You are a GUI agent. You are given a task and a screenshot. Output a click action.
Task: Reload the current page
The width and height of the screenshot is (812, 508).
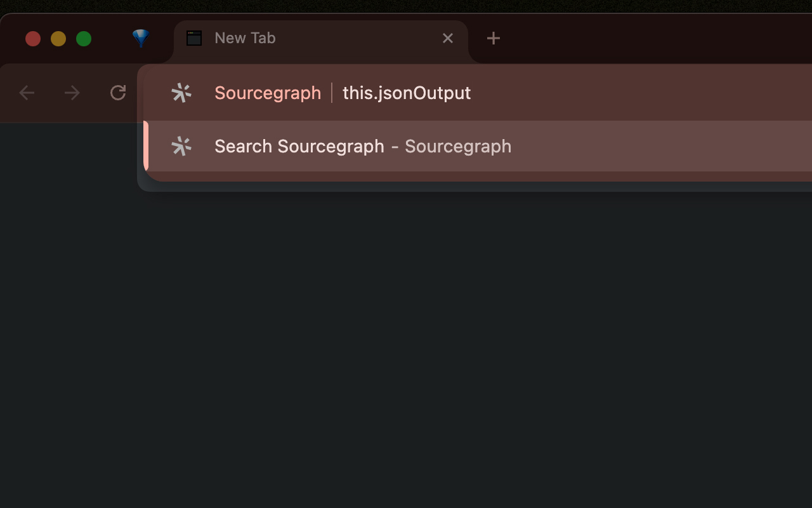[118, 93]
